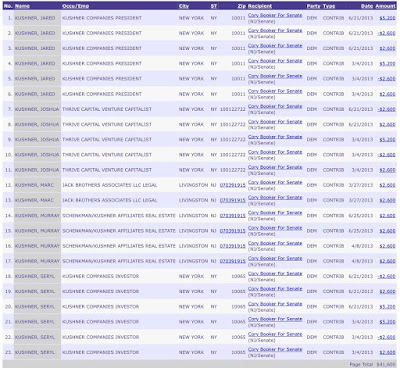The height and width of the screenshot is (368, 400).
Task: Open Cory Booker For Senate link in row 14
Action: (x=275, y=213)
